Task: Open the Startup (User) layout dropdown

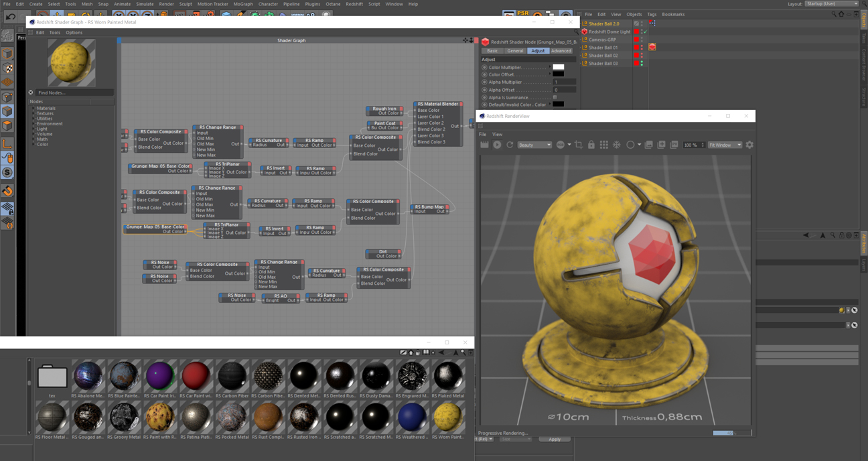Action: coord(833,4)
